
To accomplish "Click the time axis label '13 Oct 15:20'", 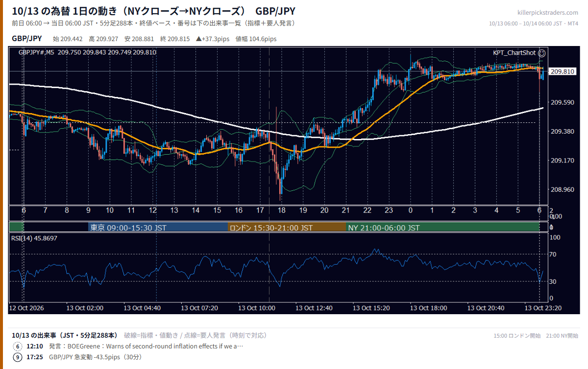I will [371, 308].
